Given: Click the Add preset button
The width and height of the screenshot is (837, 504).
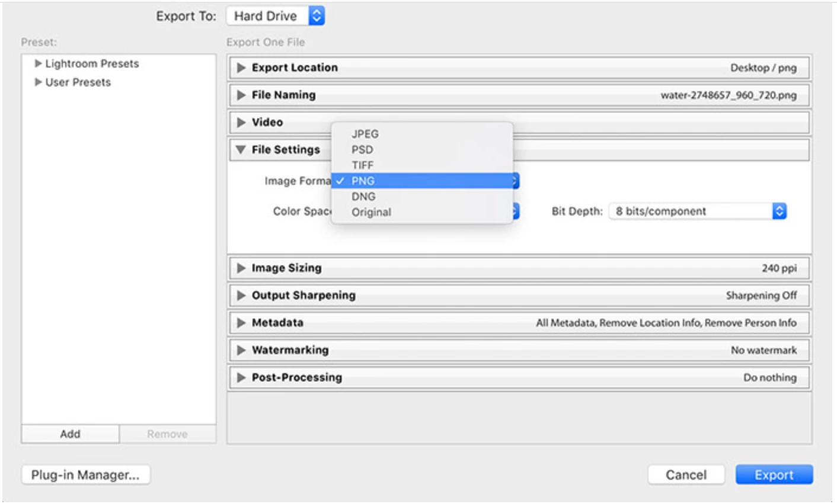Looking at the screenshot, I should [70, 434].
